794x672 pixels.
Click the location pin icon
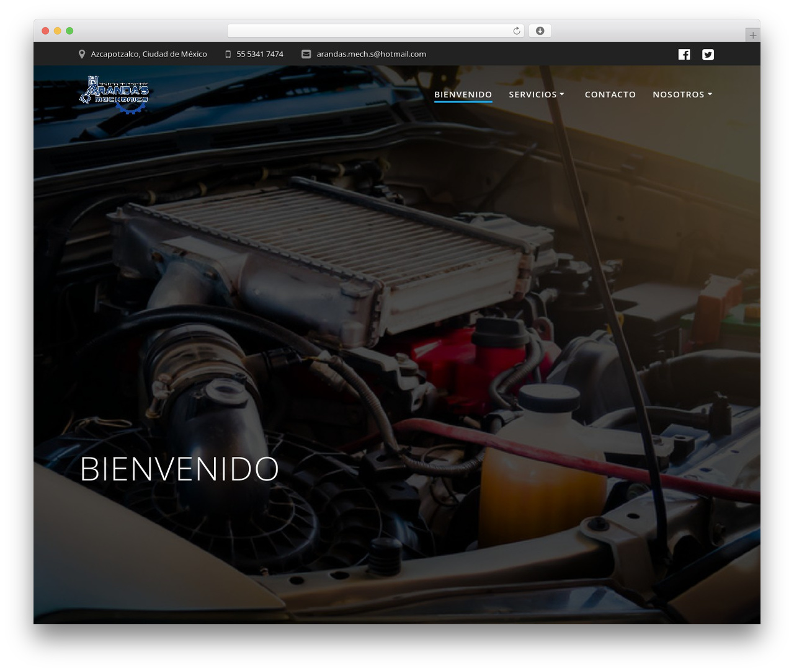82,54
